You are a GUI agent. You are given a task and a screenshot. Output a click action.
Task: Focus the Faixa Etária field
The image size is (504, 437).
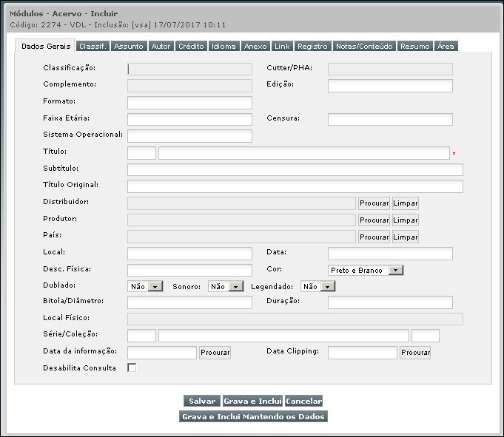[x=189, y=120]
